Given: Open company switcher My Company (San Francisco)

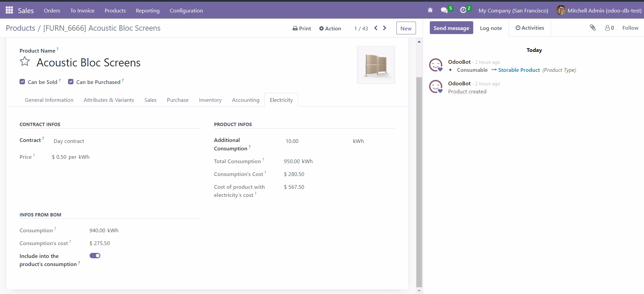Looking at the screenshot, I should tap(513, 10).
